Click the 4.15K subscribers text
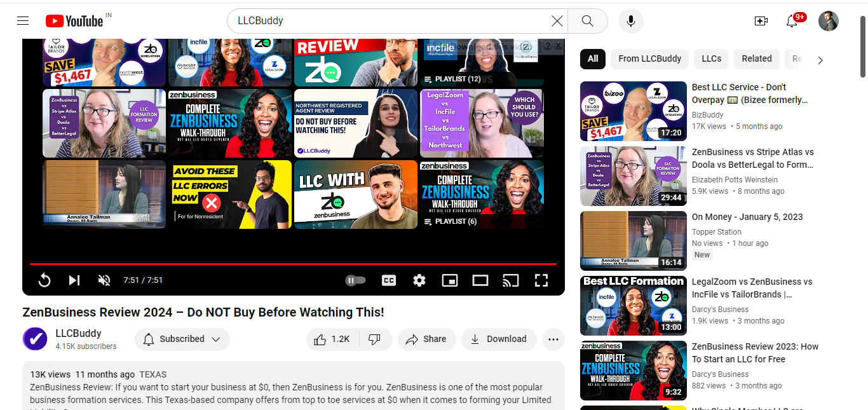Image resolution: width=868 pixels, height=410 pixels. click(86, 346)
